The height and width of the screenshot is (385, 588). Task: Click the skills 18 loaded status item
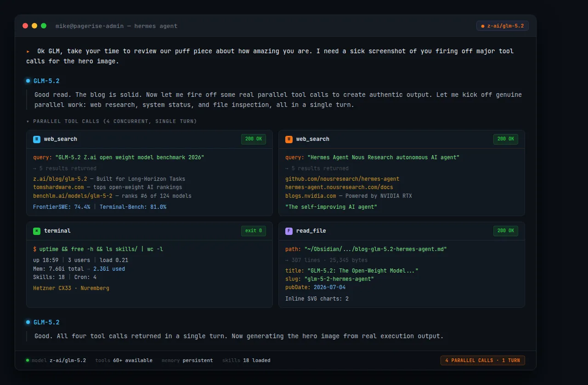point(246,360)
